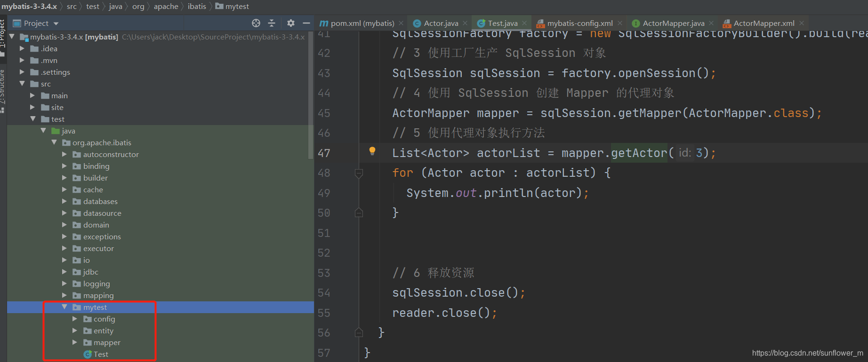
Task: Collapse the src folder
Action: (22, 83)
